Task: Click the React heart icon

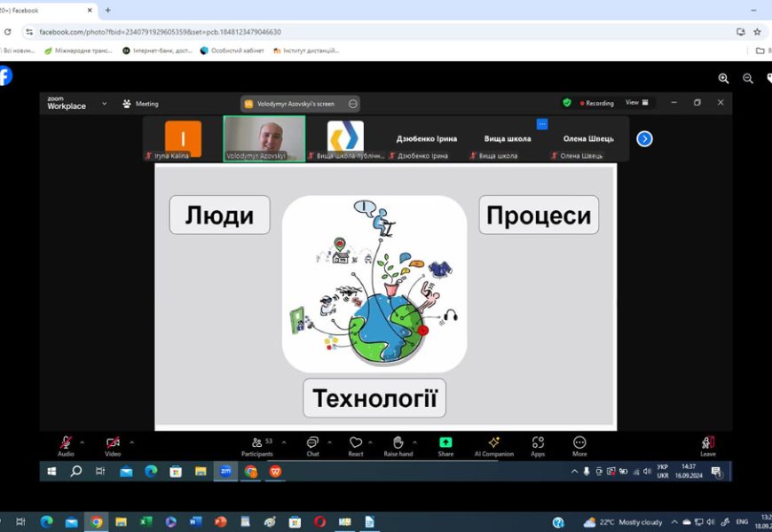Action: click(x=356, y=443)
